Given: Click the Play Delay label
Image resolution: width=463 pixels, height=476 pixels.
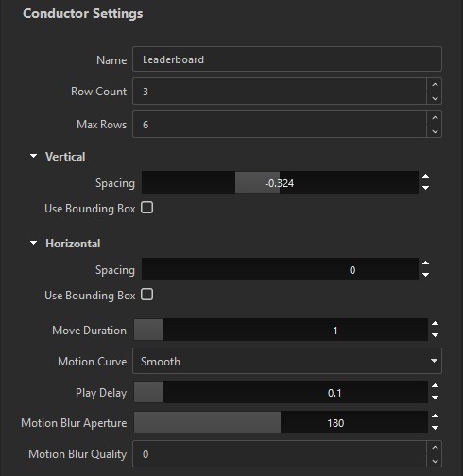Looking at the screenshot, I should 101,393.
